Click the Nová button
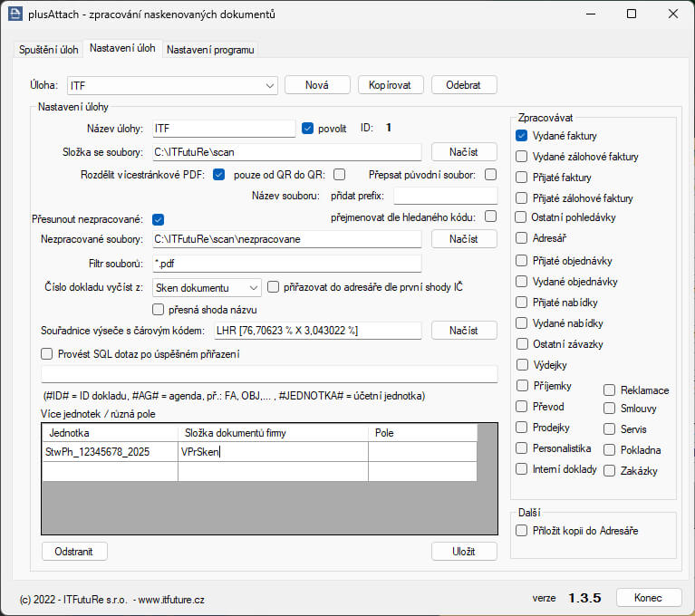This screenshot has width=695, height=616. (x=317, y=85)
